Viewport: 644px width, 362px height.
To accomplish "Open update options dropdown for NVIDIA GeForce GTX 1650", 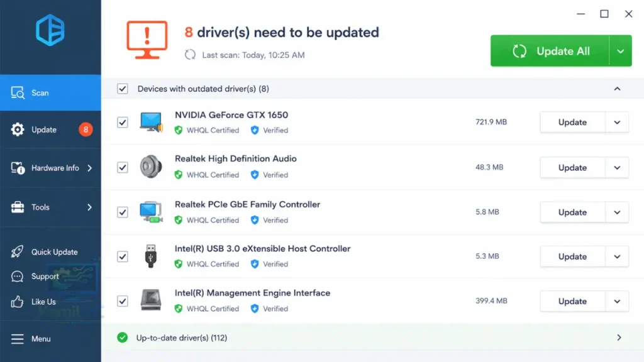I will tap(617, 123).
